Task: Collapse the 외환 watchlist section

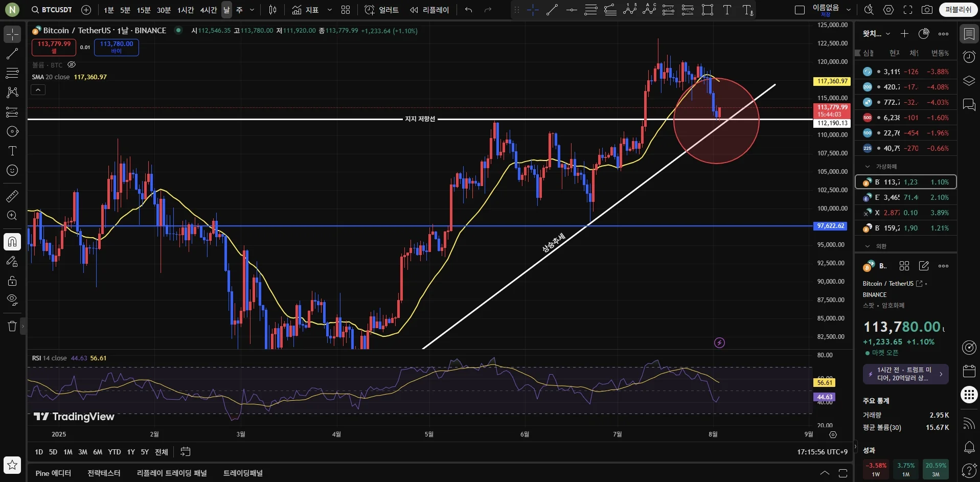Action: (x=868, y=246)
